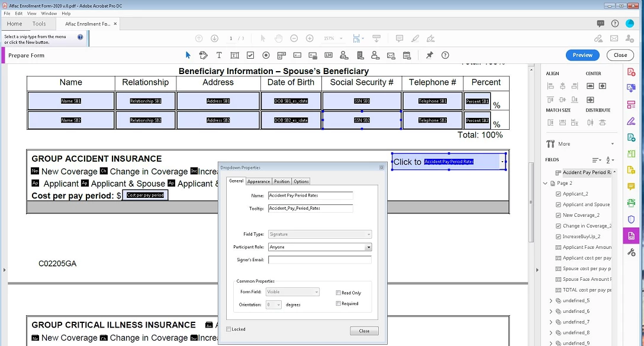Click the Zoom In plus icon
This screenshot has height=346, width=644.
310,39
